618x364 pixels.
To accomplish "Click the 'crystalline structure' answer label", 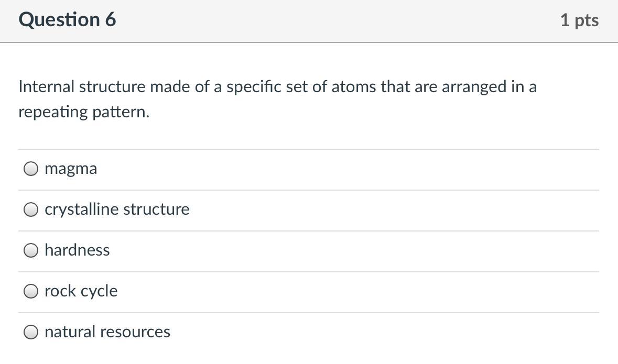I will click(x=117, y=209).
